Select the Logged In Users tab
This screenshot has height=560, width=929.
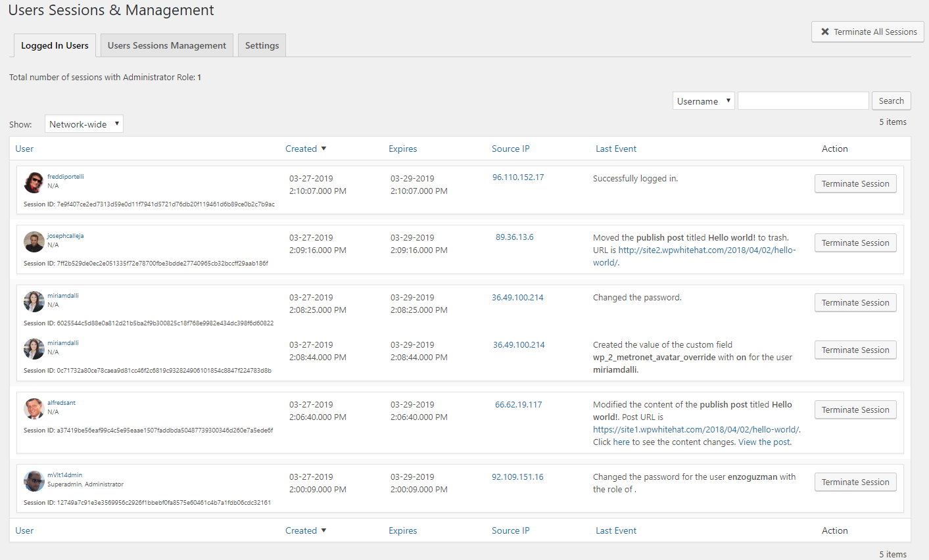pos(55,45)
